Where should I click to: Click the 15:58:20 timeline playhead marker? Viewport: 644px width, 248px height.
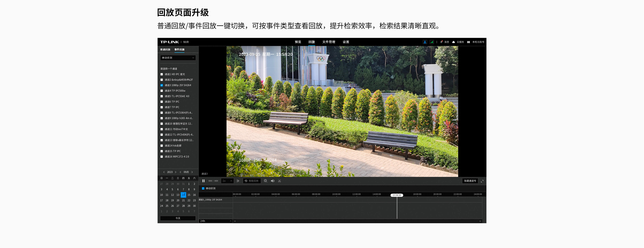click(396, 195)
